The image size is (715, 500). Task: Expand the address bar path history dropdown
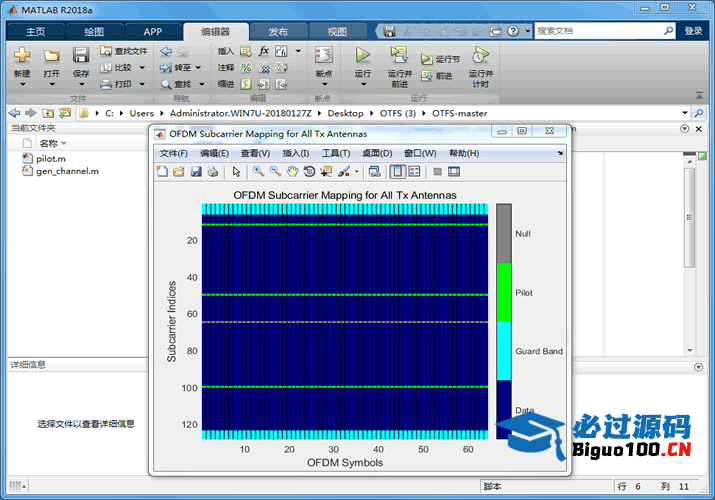click(x=684, y=113)
